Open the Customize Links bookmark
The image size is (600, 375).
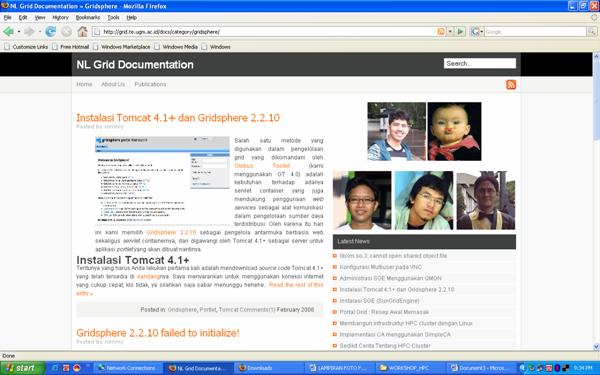[x=26, y=47]
